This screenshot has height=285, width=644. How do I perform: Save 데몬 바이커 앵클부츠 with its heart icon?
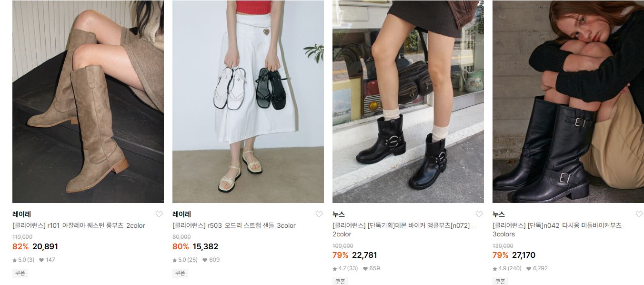tap(479, 214)
